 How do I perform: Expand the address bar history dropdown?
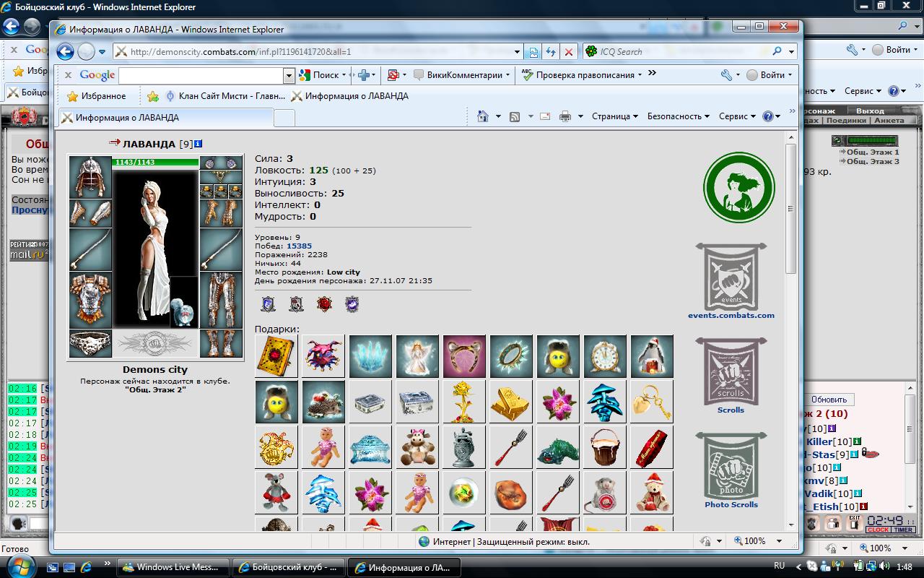coord(518,52)
